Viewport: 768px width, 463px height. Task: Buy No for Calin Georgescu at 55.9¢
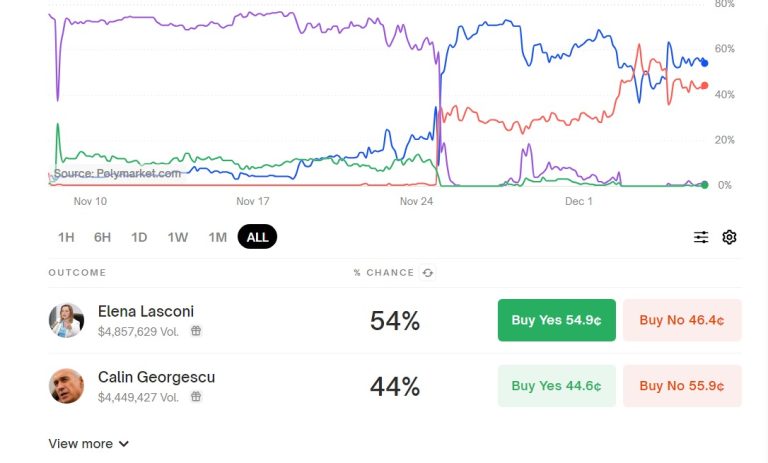(682, 386)
